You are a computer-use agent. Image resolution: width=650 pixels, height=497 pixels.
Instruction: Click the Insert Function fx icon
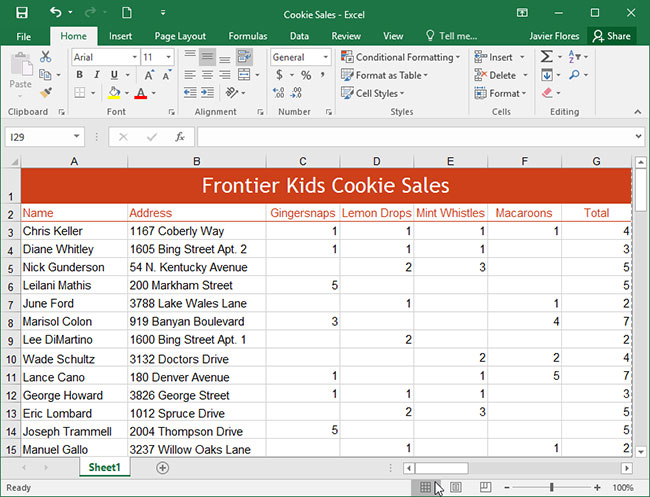pyautogui.click(x=179, y=137)
